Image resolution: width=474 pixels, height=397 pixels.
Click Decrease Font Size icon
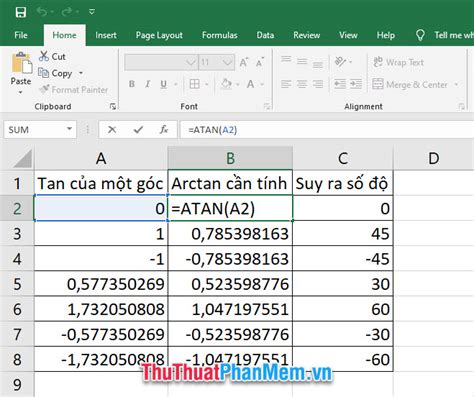(x=260, y=62)
